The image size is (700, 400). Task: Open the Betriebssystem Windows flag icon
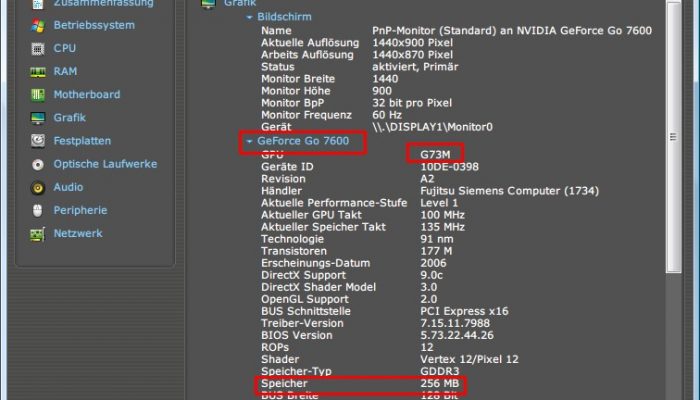point(38,25)
